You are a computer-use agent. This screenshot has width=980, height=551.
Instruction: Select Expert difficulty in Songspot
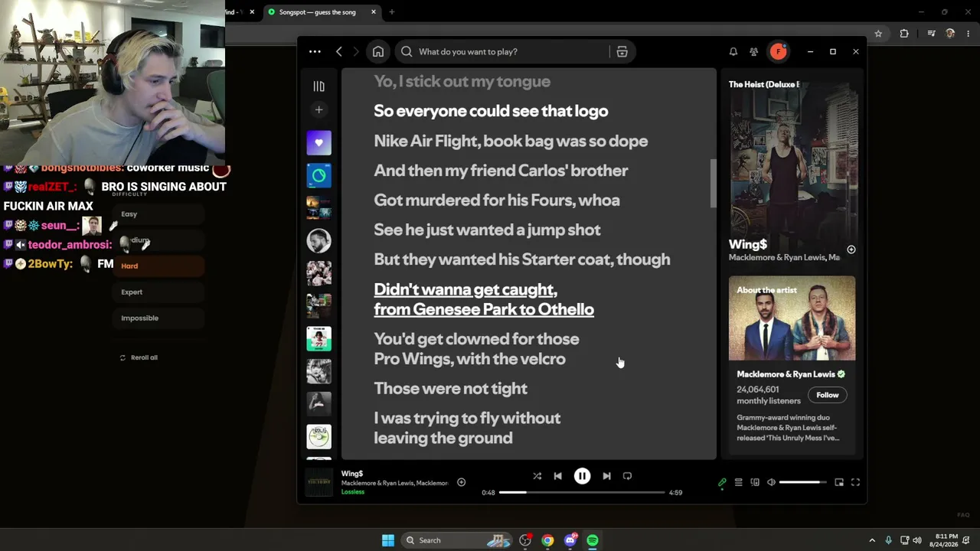tap(158, 292)
